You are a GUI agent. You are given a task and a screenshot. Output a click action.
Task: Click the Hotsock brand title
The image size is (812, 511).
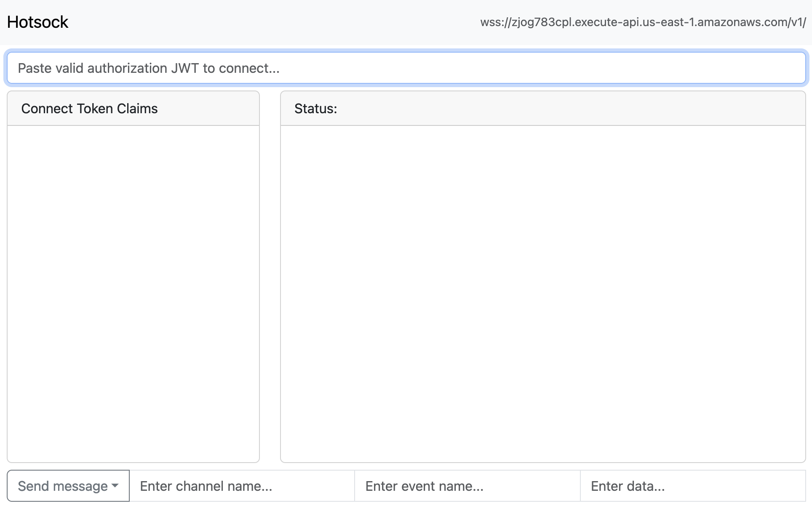coord(37,22)
